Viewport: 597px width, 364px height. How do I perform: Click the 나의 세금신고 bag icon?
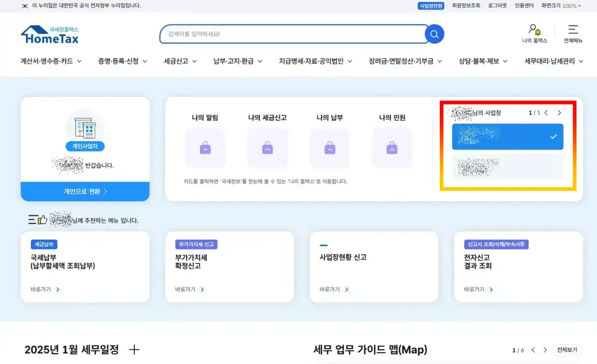(268, 148)
